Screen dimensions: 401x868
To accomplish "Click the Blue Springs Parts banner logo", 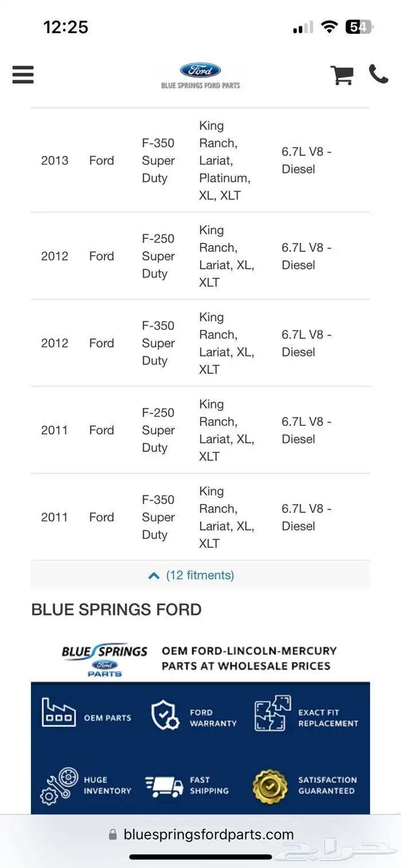I will pyautogui.click(x=105, y=659).
